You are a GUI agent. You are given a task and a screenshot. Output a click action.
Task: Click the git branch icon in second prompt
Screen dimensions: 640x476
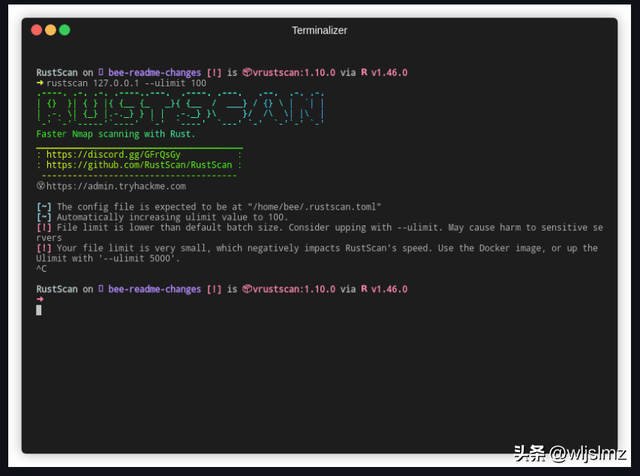coord(101,289)
